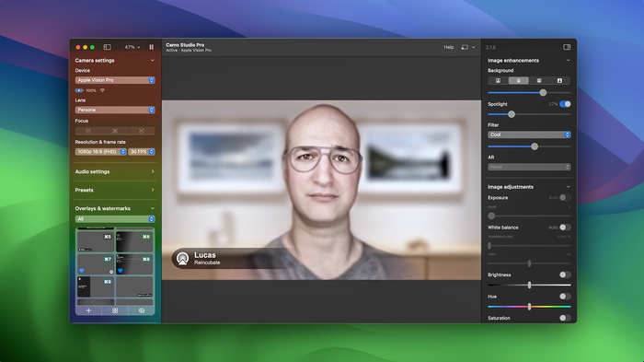644x362 pixels.
Task: Click the Wi-Fi connection icon under Device
Action: 102,90
